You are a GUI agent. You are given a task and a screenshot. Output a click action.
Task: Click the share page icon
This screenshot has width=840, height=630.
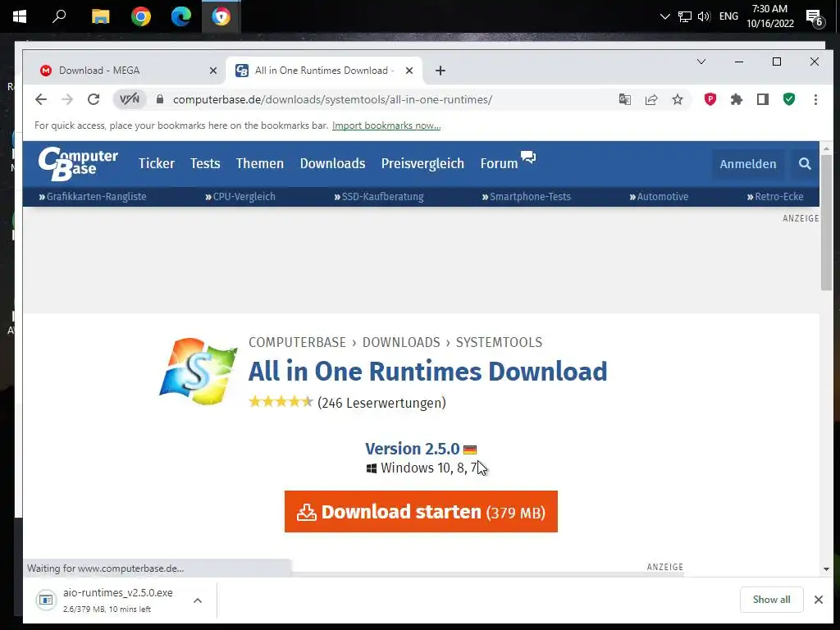tap(651, 99)
